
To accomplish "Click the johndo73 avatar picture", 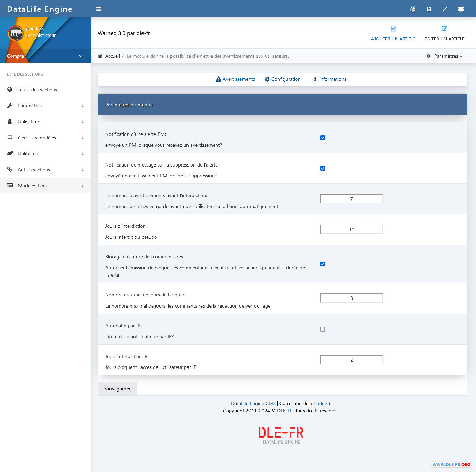I will pos(16,33).
